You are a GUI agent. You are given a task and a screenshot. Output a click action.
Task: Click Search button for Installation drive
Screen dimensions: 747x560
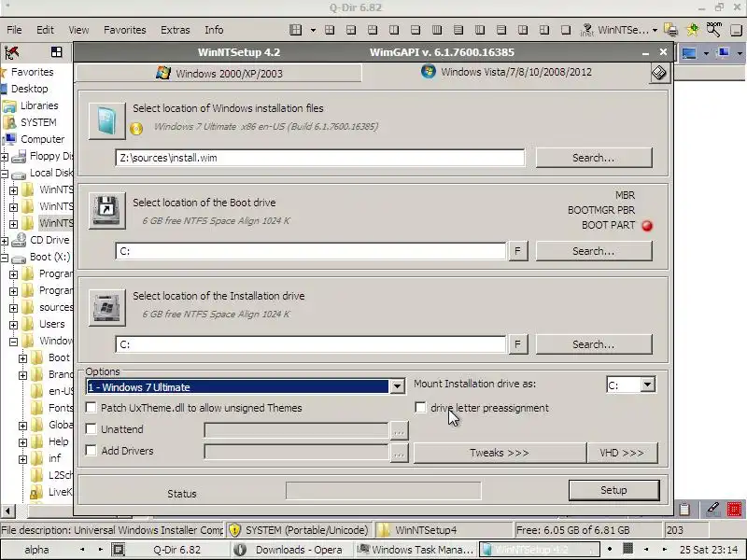[594, 344]
